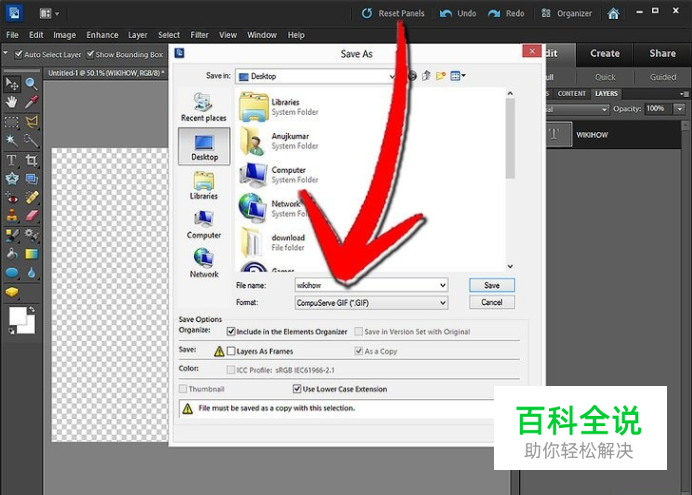This screenshot has width=692, height=495.
Task: Select the Lasso tool
Action: (31, 122)
